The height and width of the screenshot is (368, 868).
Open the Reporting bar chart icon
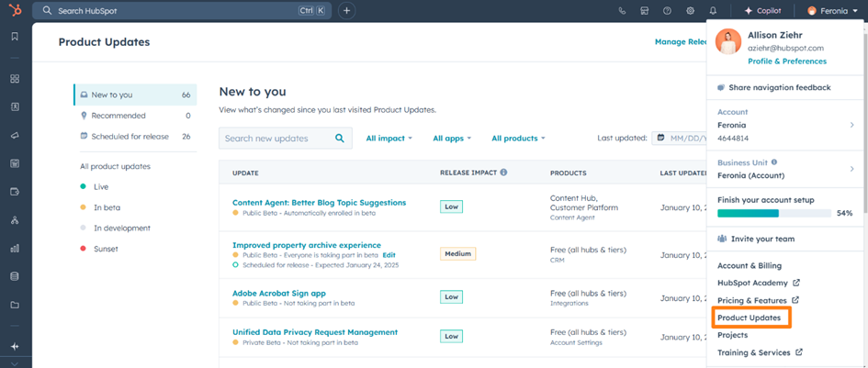[15, 249]
